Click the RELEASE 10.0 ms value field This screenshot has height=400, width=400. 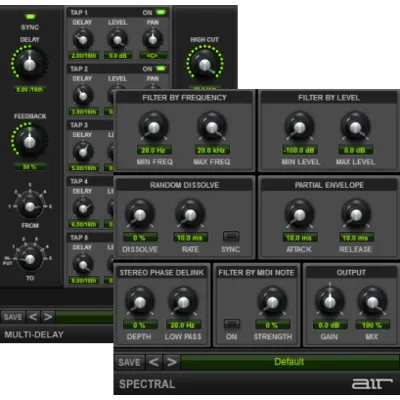tap(356, 238)
